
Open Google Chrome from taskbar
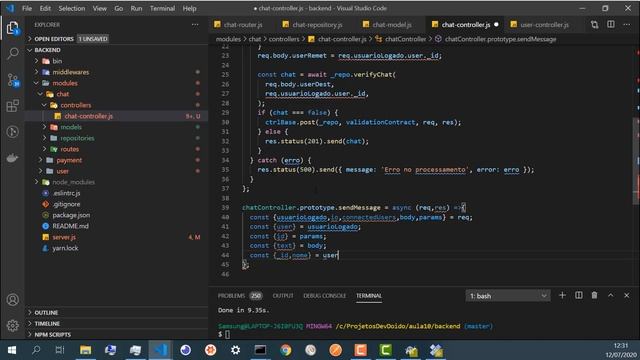pos(286,350)
